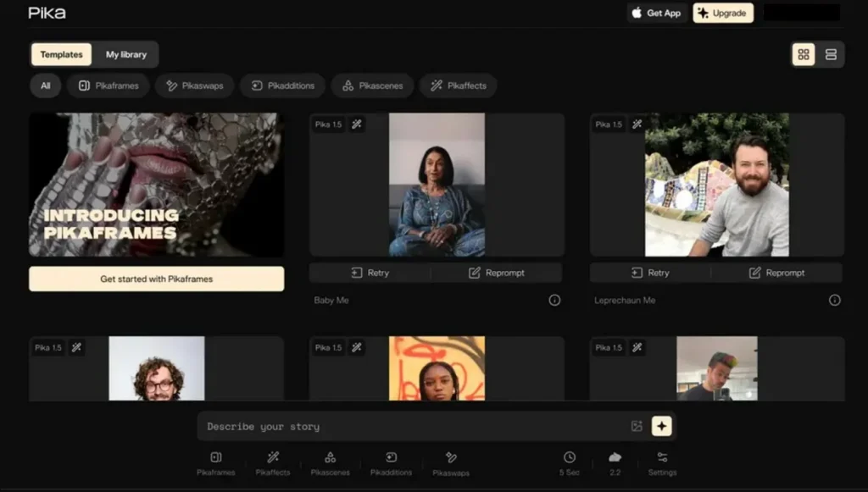Open the 2.2 model version selector

point(615,462)
